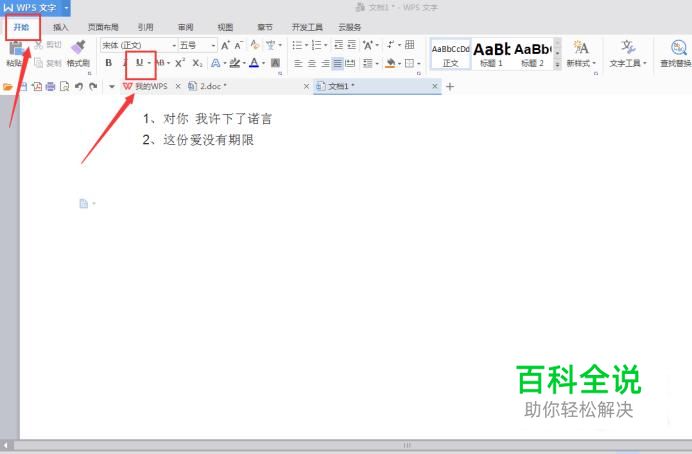Justify text alignment
692x454 pixels.
[x=338, y=64]
